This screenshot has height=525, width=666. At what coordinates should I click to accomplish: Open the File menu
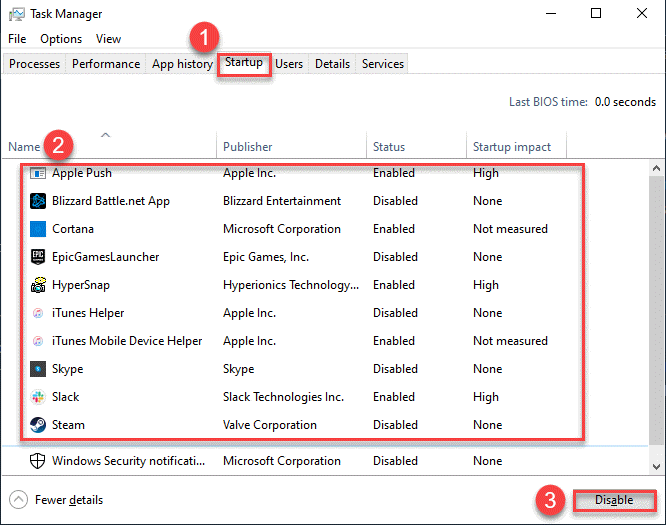tap(17, 39)
